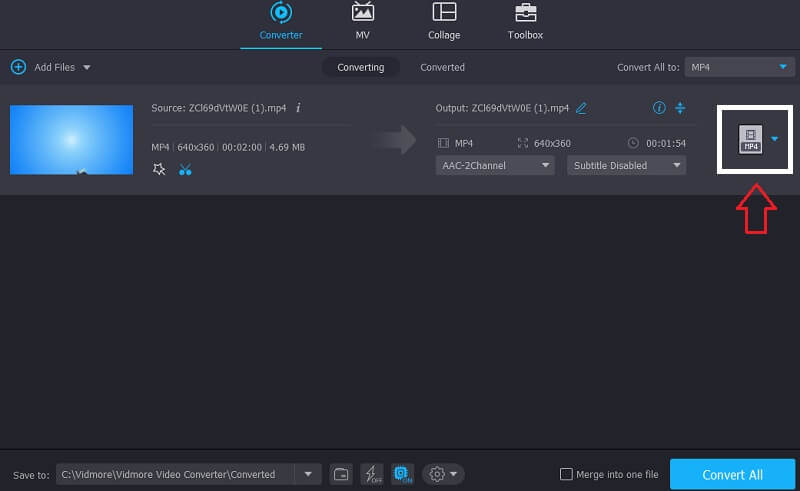
Task: Expand 'Convert All to' MP4 dropdown
Action: coord(739,67)
